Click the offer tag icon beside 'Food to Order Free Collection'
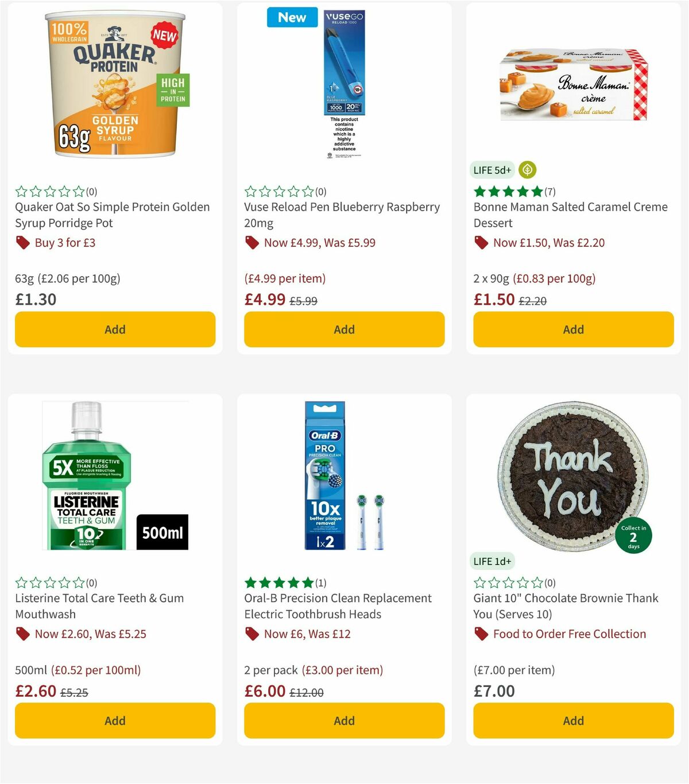 point(481,634)
